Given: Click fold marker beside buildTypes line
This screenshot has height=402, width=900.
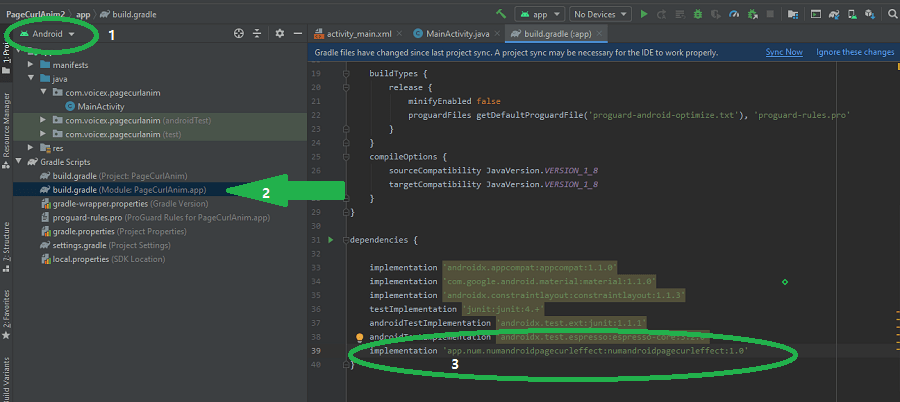Looking at the screenshot, I should pos(346,74).
